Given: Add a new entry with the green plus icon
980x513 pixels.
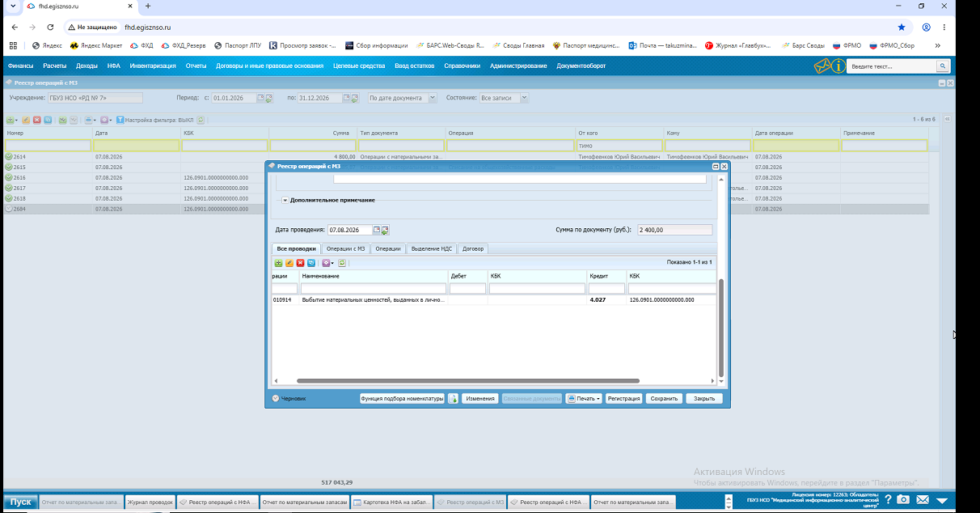Looking at the screenshot, I should (x=279, y=263).
